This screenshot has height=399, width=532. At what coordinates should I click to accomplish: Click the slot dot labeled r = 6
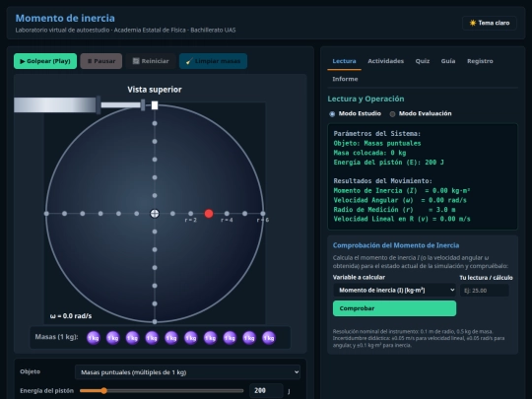[263, 214]
